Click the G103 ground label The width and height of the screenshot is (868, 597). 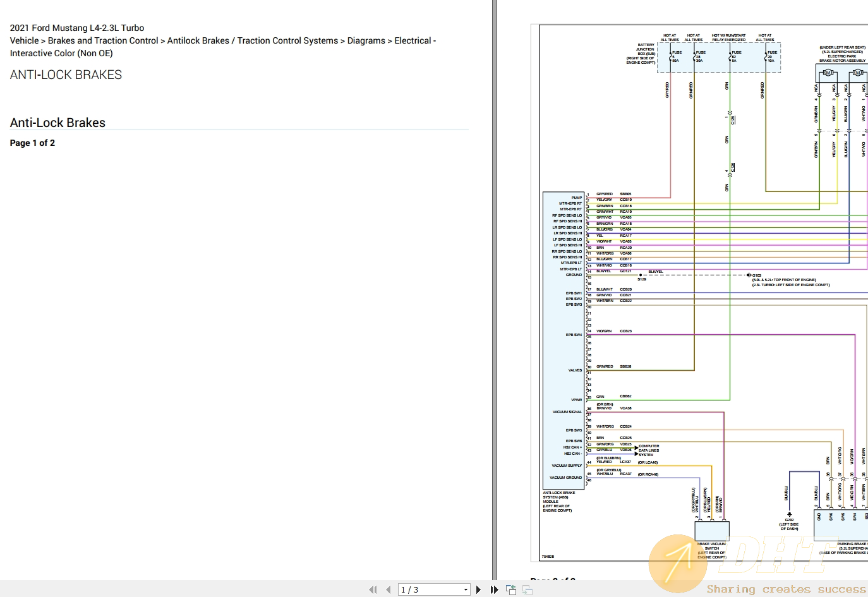757,275
